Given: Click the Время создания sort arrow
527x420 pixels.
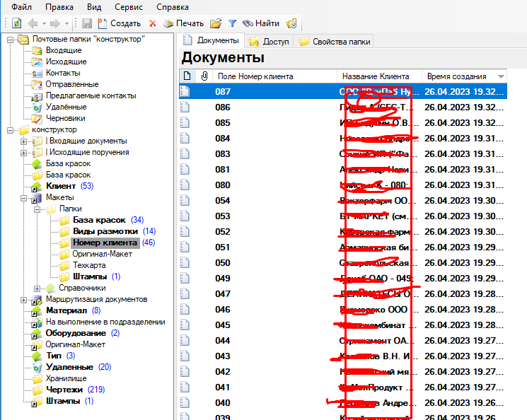Looking at the screenshot, I should 501,76.
